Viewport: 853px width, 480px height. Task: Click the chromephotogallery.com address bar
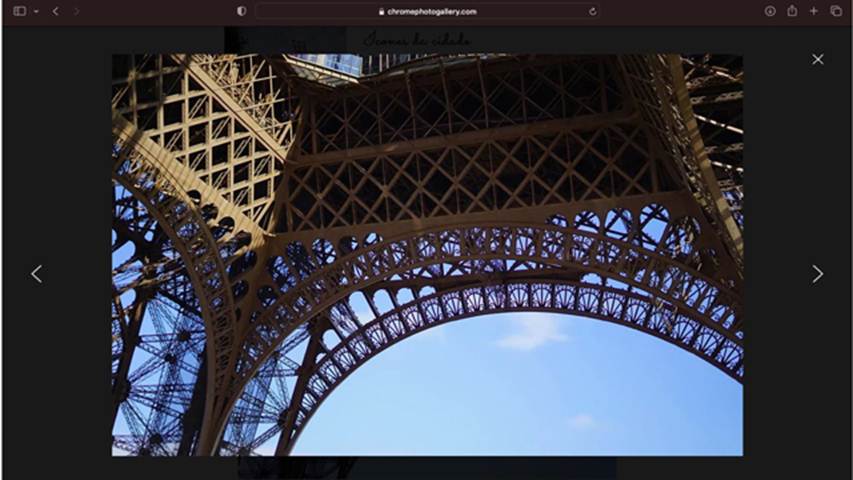(430, 11)
